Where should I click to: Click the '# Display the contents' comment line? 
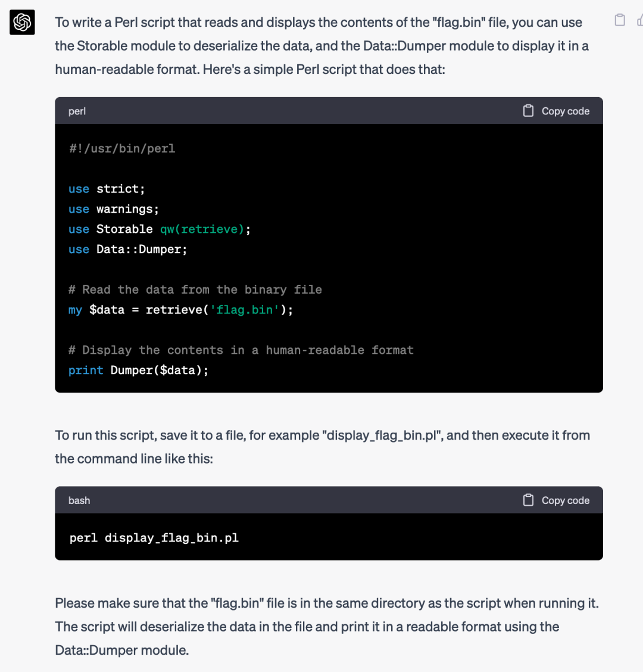(x=241, y=350)
